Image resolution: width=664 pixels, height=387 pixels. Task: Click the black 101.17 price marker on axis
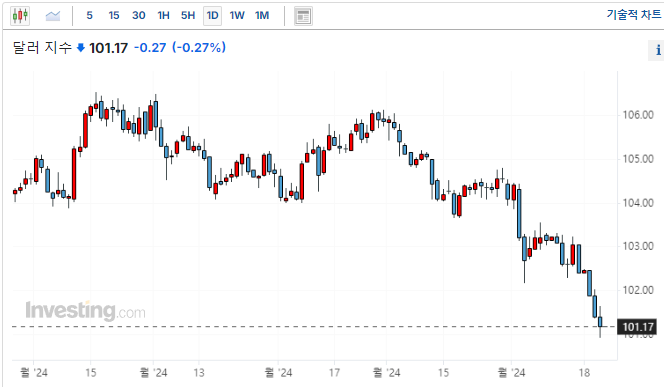638,327
